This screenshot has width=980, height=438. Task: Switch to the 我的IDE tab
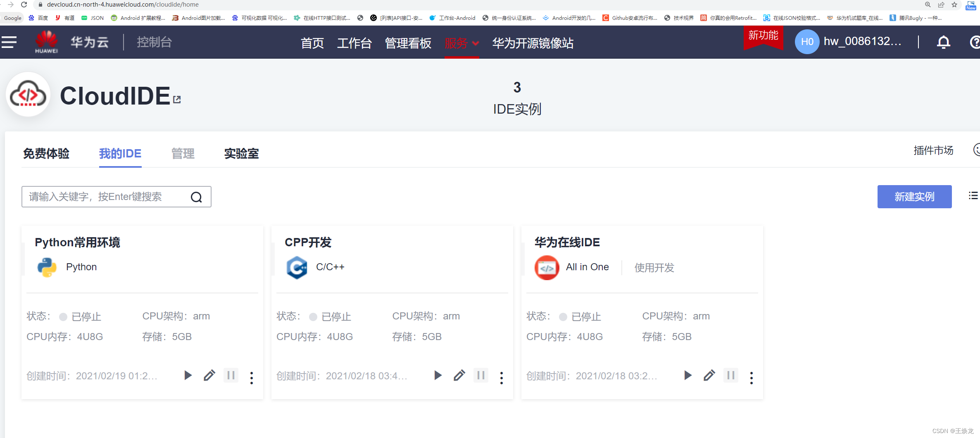point(120,154)
